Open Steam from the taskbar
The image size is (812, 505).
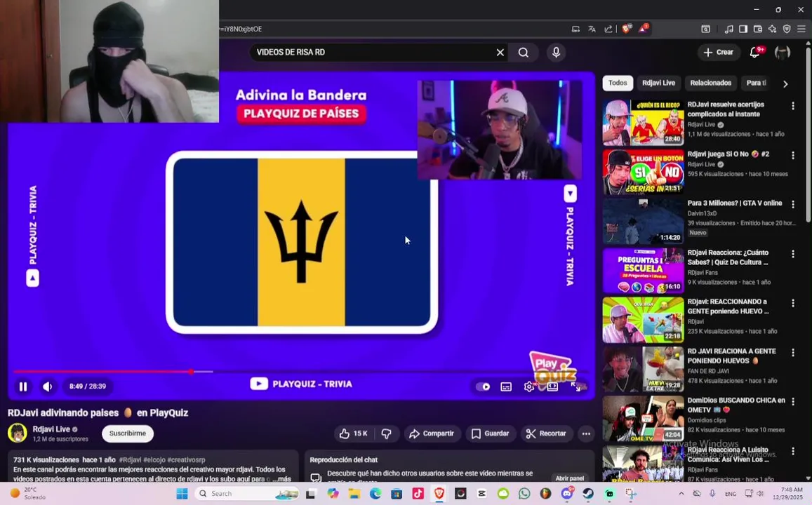(588, 494)
